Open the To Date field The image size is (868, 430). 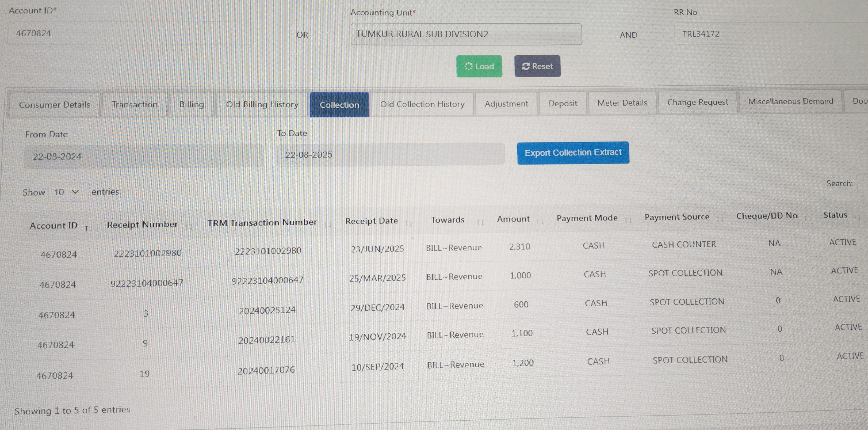tap(390, 155)
